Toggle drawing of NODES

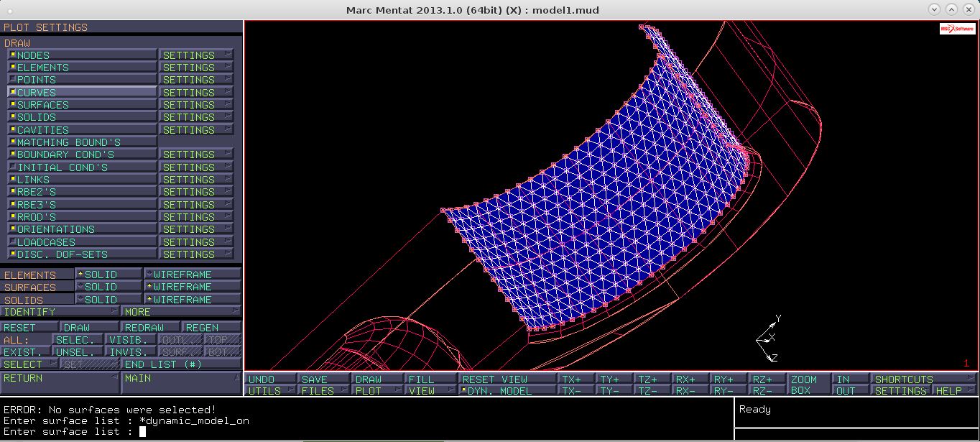pyautogui.click(x=83, y=55)
